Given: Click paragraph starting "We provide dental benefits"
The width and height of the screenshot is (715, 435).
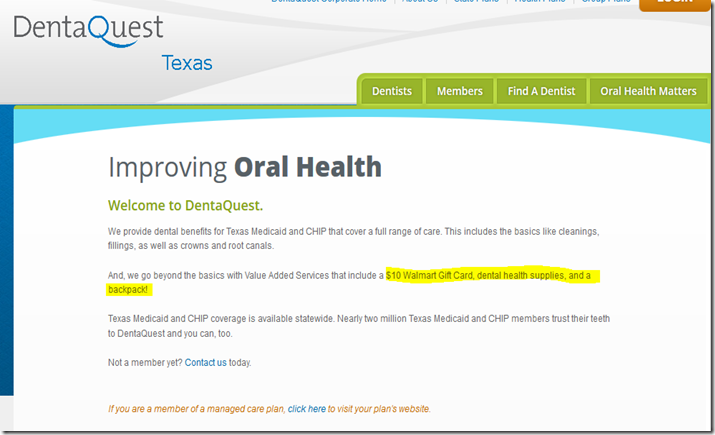Looking at the screenshot, I should click(x=353, y=238).
